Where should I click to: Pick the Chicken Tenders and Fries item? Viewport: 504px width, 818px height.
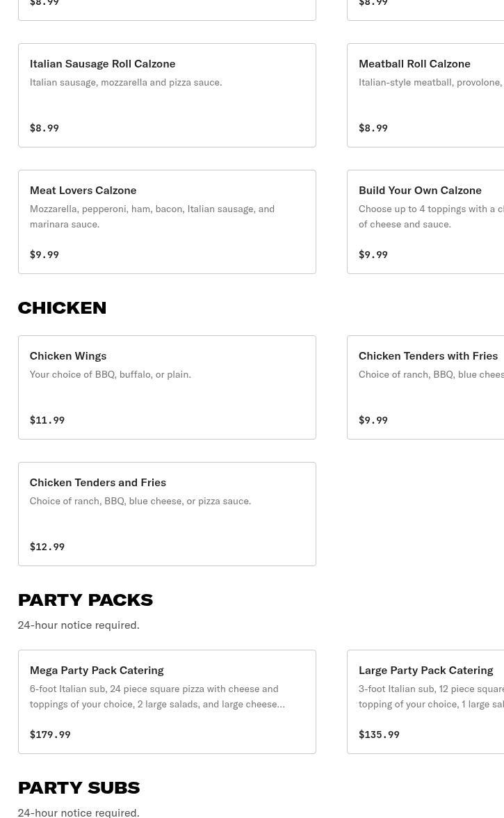click(167, 514)
